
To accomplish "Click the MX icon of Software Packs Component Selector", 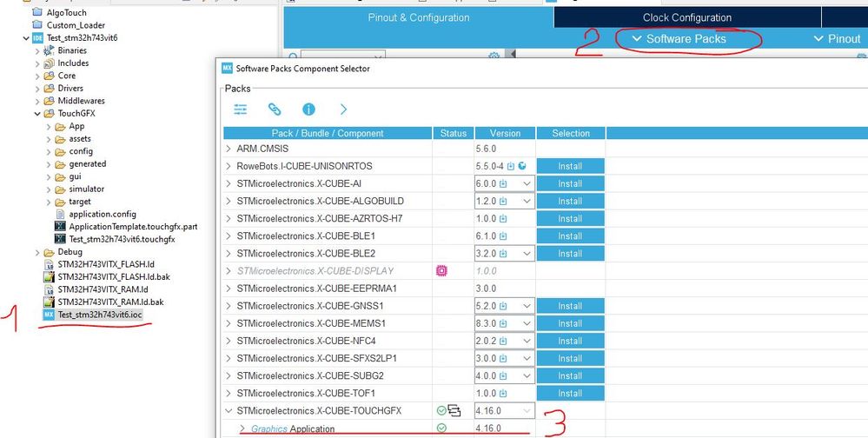I will click(x=227, y=68).
